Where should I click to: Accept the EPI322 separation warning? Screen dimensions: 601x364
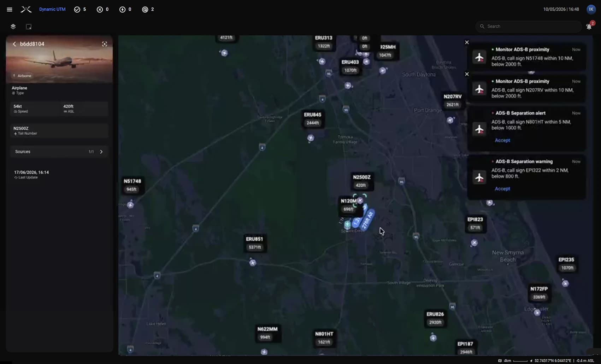pyautogui.click(x=502, y=189)
